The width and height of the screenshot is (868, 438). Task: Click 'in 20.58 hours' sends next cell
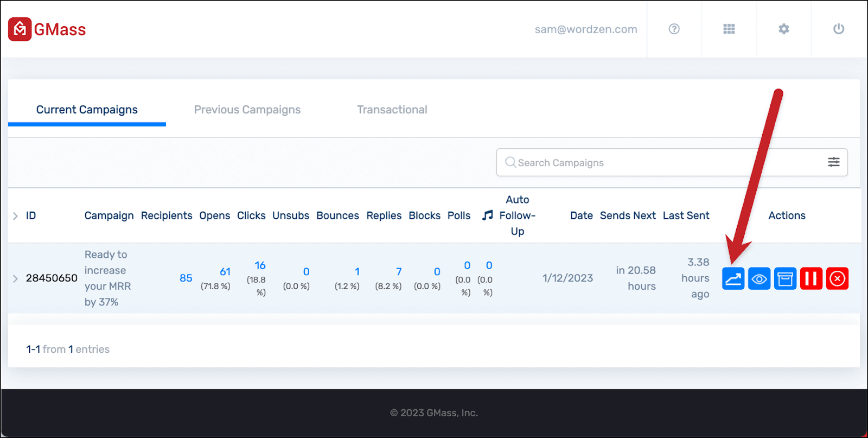[x=636, y=278]
